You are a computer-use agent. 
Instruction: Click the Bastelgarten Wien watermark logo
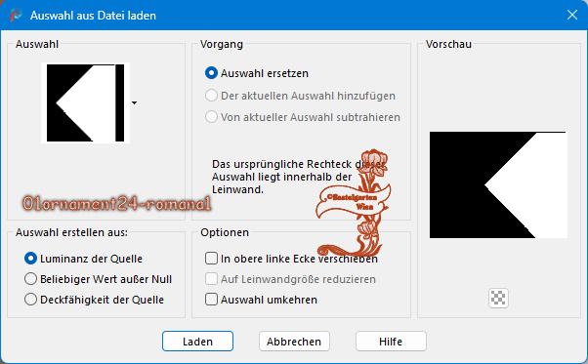point(353,202)
